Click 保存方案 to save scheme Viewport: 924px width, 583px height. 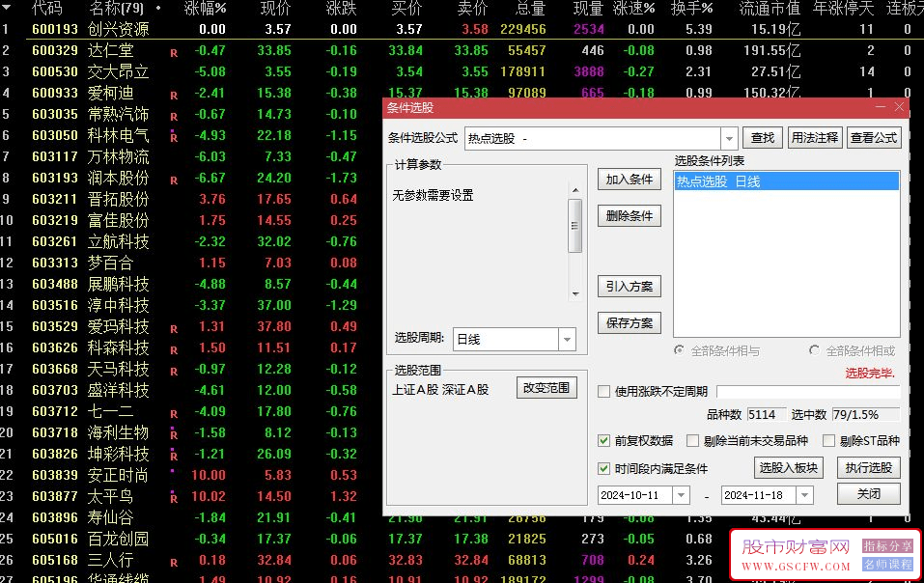pyautogui.click(x=630, y=323)
